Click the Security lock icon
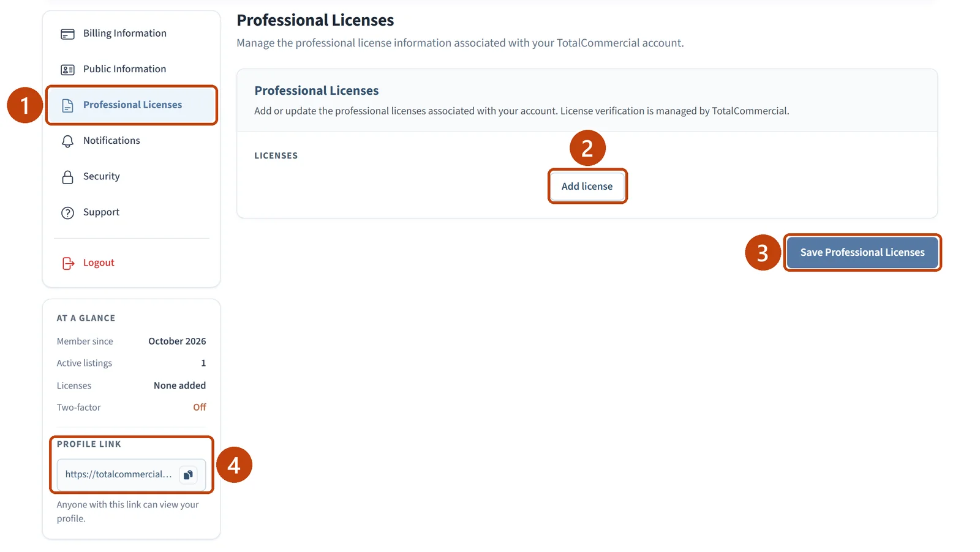Viewport: 980px width, 552px height. (x=67, y=177)
